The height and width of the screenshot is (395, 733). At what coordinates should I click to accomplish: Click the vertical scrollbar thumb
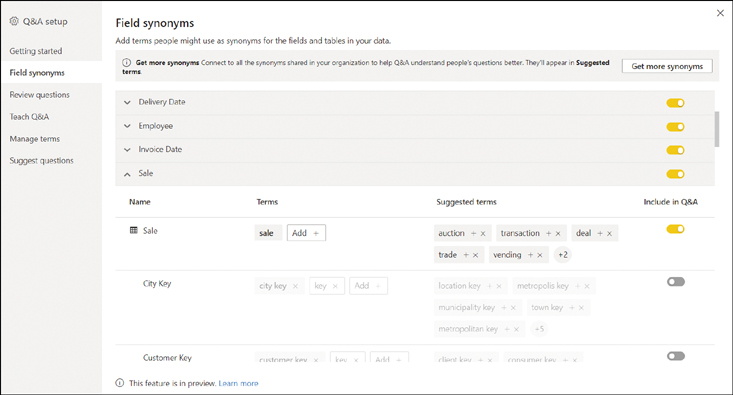[717, 129]
